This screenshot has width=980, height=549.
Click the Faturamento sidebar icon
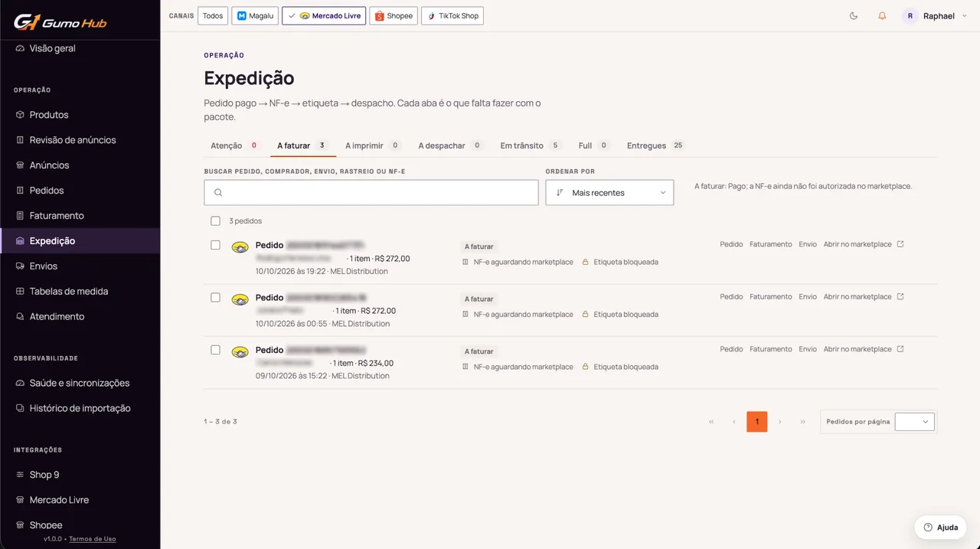(x=20, y=216)
